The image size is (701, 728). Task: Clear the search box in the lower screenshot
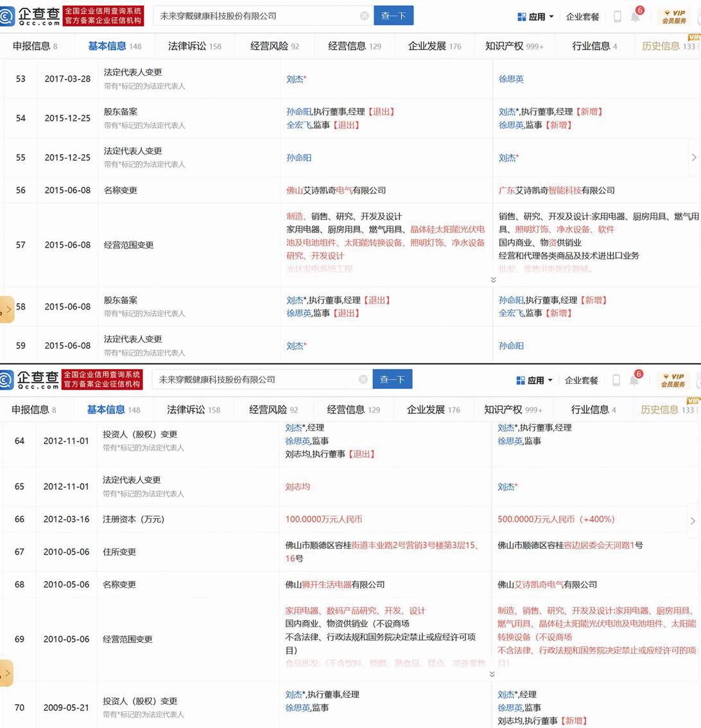(363, 379)
